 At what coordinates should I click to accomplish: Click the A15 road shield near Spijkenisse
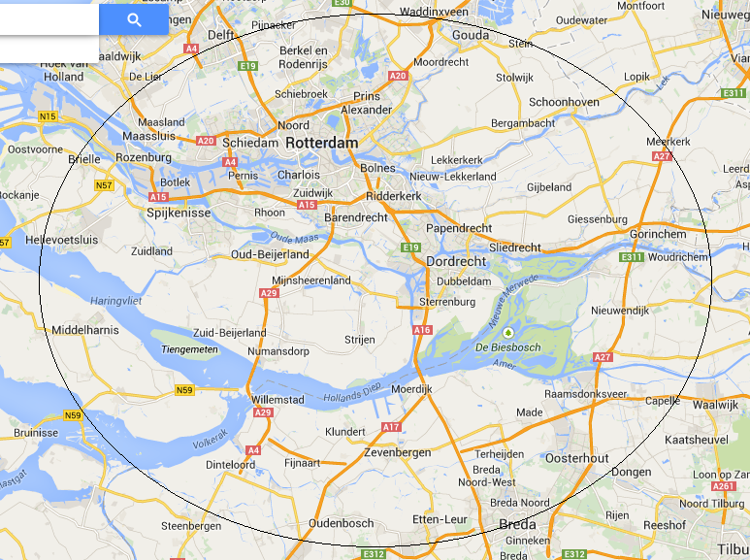click(158, 197)
